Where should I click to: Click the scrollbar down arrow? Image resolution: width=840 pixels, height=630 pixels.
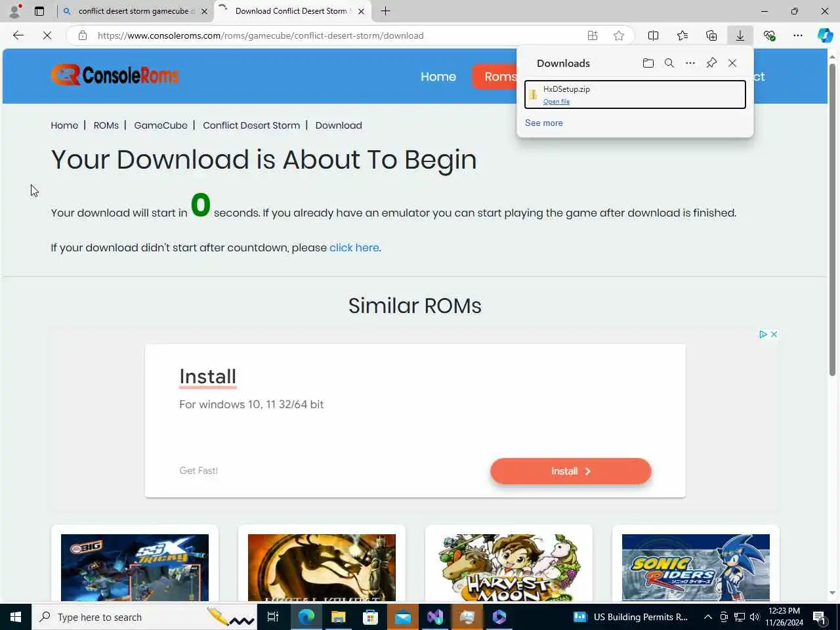[833, 593]
